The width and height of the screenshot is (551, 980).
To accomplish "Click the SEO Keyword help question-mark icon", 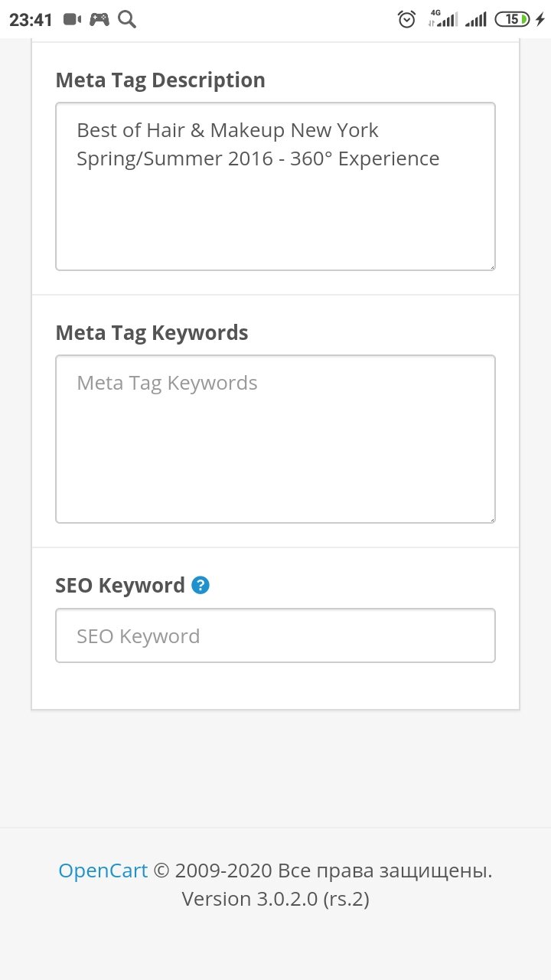I will click(x=201, y=586).
